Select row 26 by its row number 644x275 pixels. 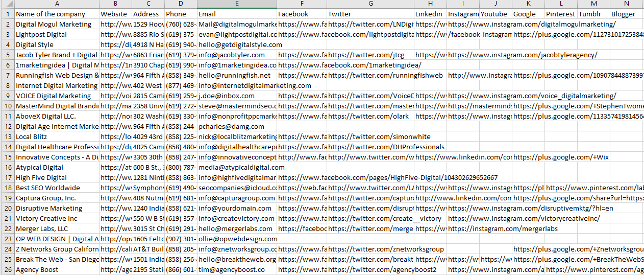(x=7, y=269)
